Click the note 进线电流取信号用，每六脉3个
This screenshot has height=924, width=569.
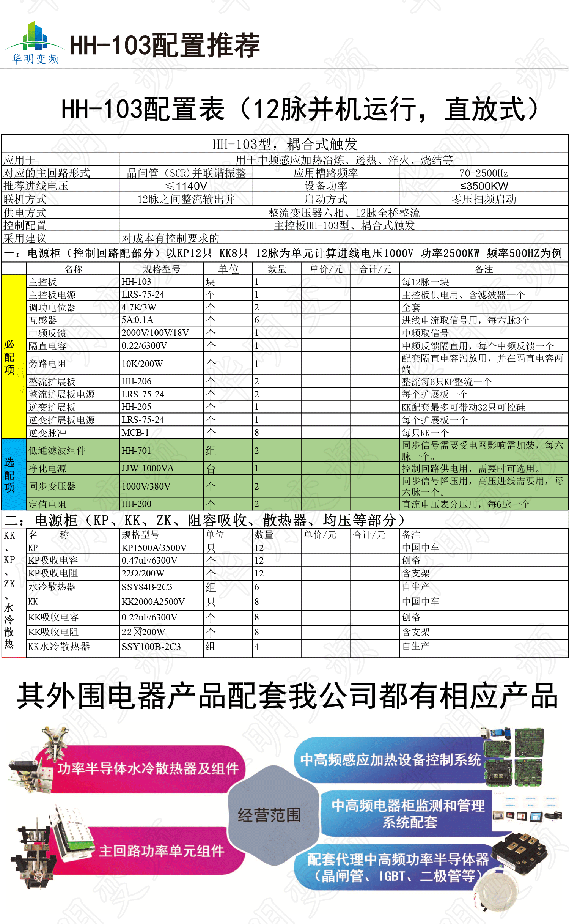pos(466,320)
